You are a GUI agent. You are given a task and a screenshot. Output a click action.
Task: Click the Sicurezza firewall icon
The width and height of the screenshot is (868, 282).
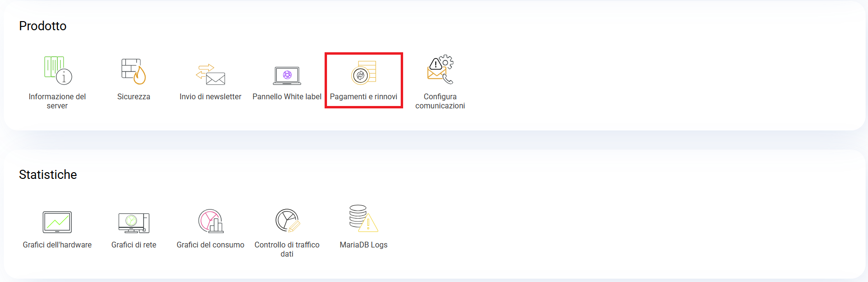tap(134, 71)
